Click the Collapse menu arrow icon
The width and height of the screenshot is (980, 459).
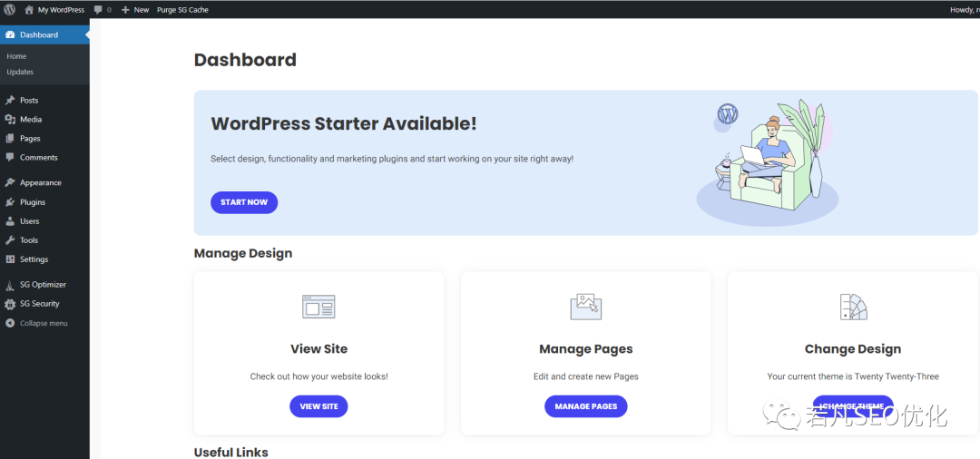pyautogui.click(x=10, y=324)
